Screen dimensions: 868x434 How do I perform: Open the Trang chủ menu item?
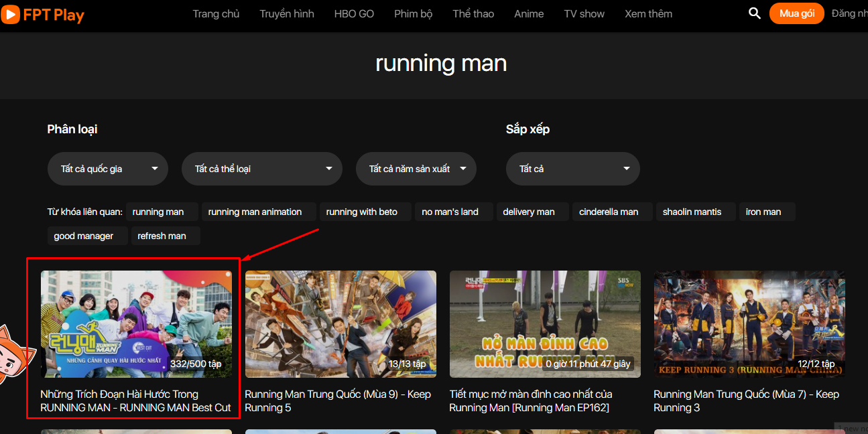point(216,14)
